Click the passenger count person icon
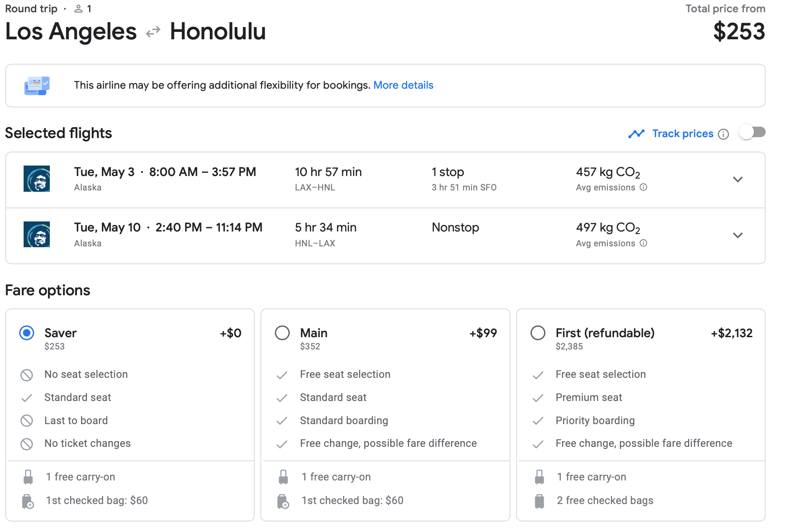 click(x=79, y=9)
